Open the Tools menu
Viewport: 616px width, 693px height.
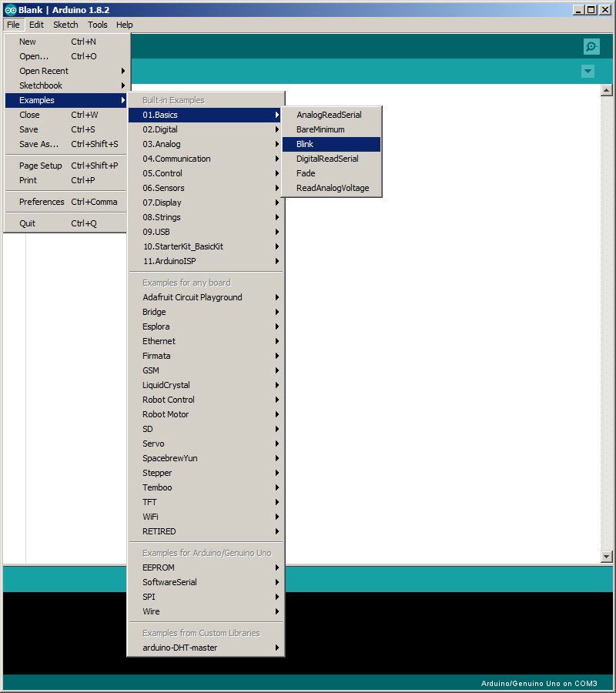98,25
